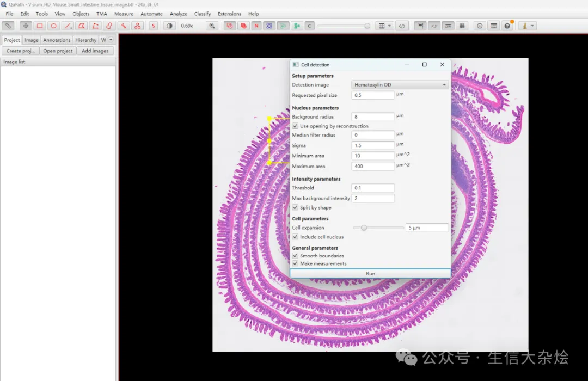The height and width of the screenshot is (381, 588).
Task: Open the File menu
Action: click(x=9, y=14)
